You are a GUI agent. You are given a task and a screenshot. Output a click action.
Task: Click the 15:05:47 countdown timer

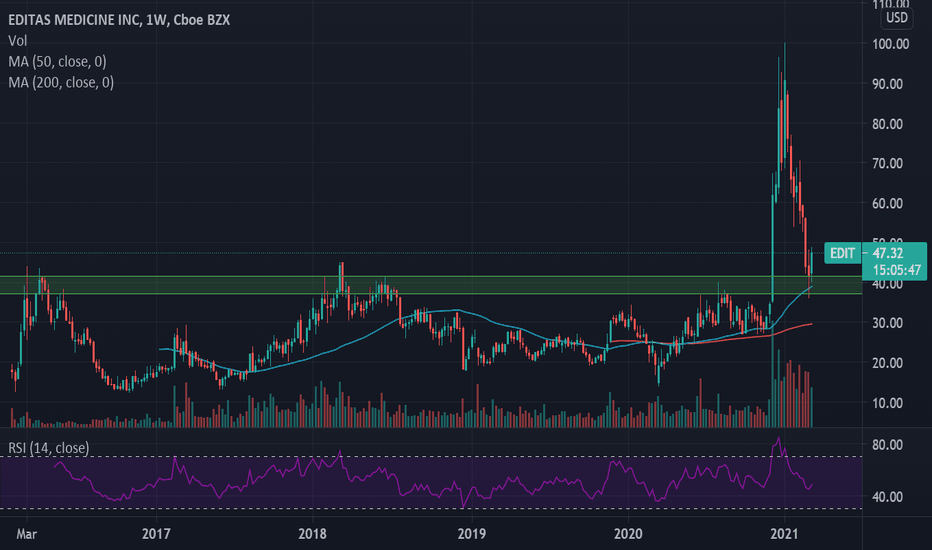point(896,270)
